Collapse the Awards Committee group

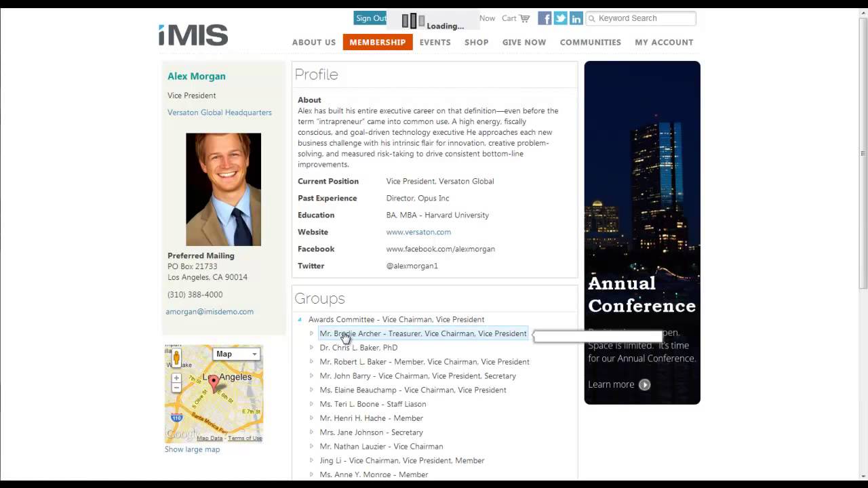point(300,319)
